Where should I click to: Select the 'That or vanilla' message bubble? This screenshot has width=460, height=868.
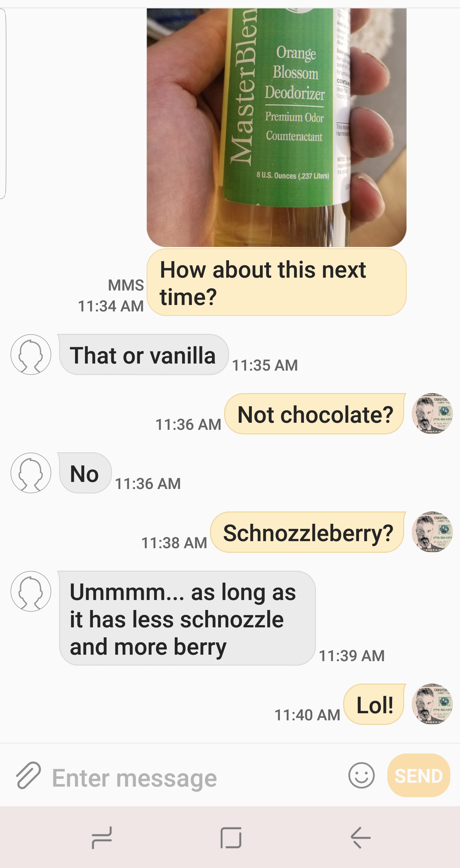[143, 355]
